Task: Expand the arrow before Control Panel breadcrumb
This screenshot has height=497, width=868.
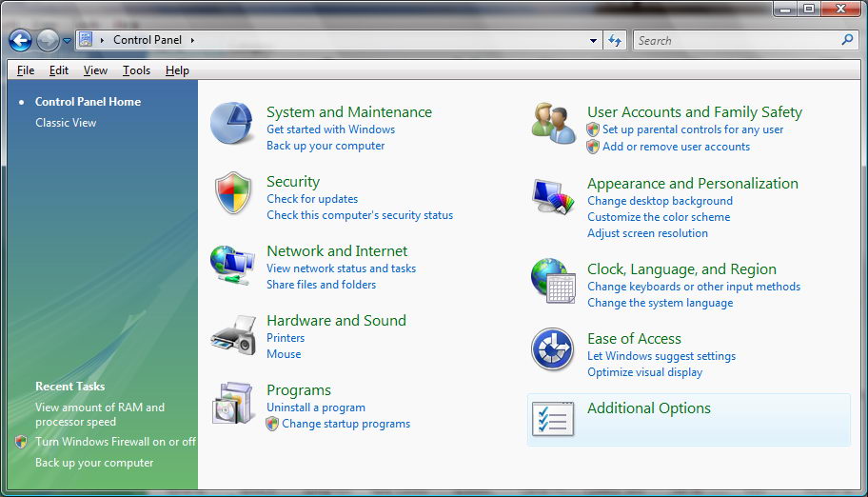Action: [102, 40]
